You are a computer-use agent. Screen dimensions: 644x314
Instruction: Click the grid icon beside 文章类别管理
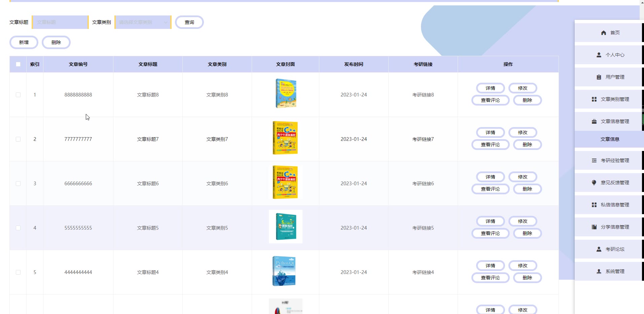[594, 99]
